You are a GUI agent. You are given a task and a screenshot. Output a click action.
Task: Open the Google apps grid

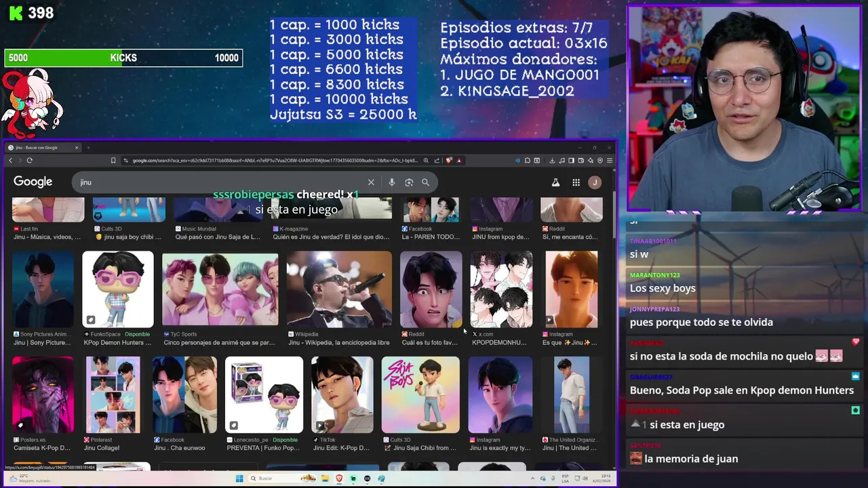point(576,182)
